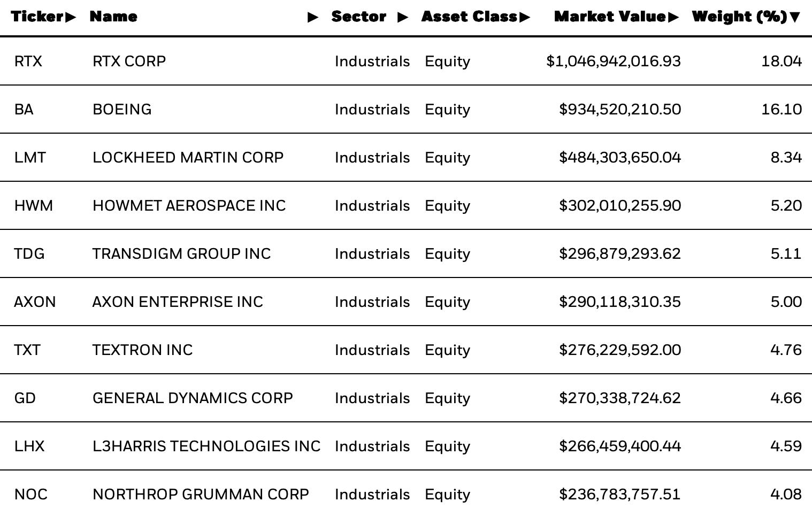The height and width of the screenshot is (509, 812).
Task: Toggle the Weight (%) descending sort arrow
Action: (795, 17)
